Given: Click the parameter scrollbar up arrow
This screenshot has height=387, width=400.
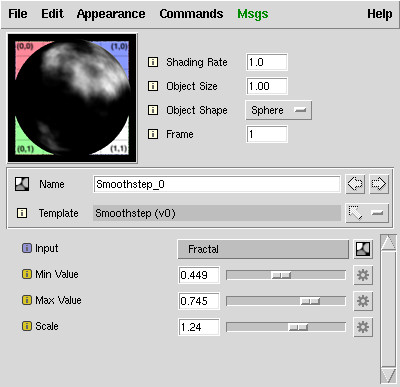Looking at the screenshot, I should [x=388, y=242].
